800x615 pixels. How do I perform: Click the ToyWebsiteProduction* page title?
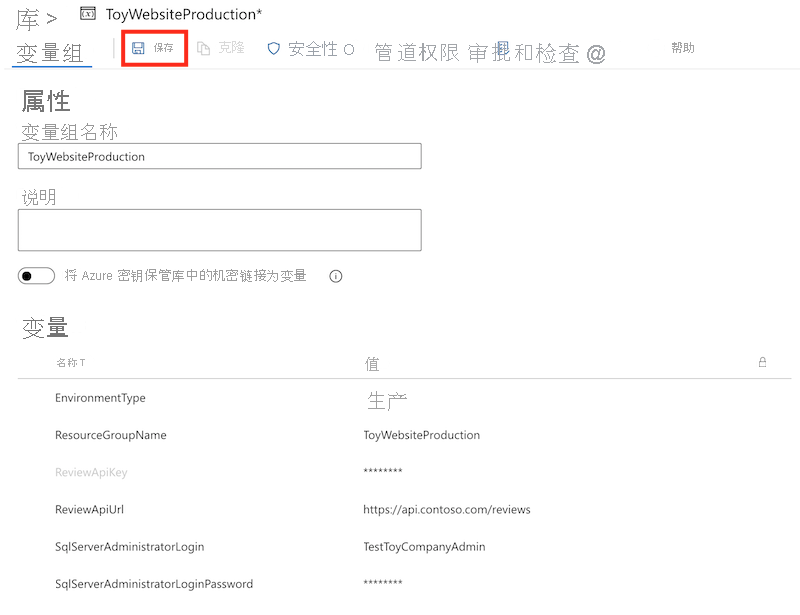[x=184, y=14]
